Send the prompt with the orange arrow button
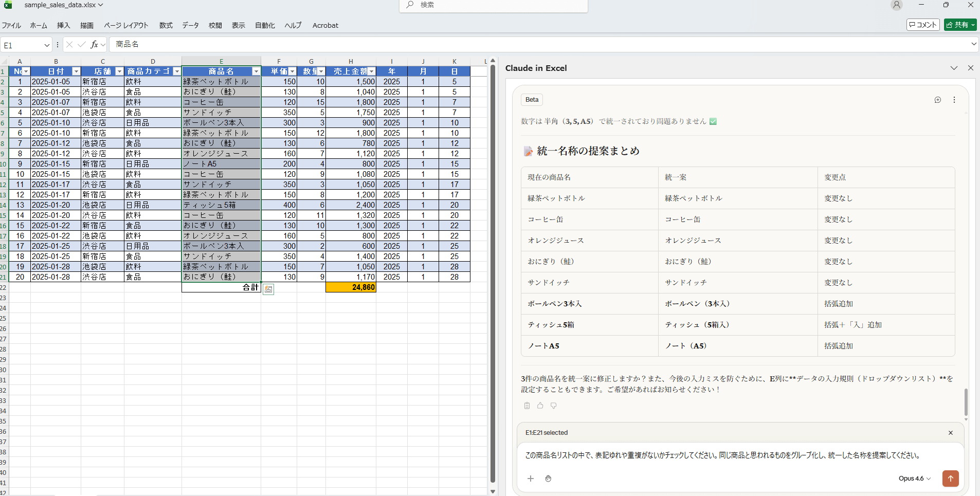 pyautogui.click(x=950, y=479)
